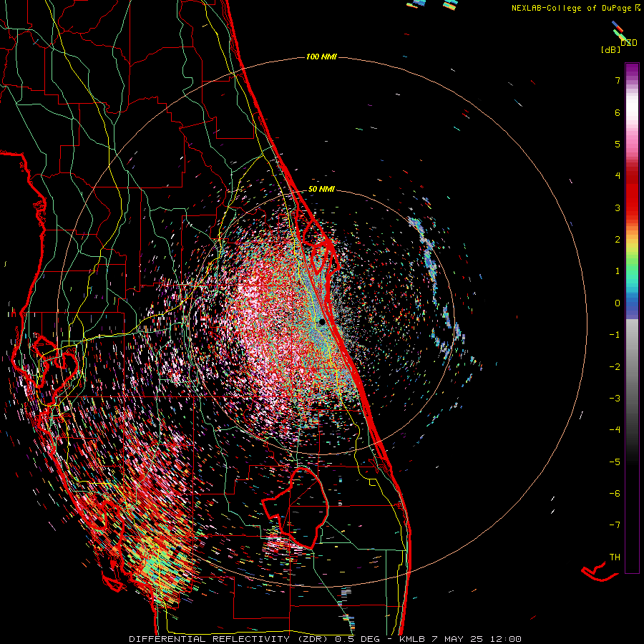
Task: Click the "7" value on the dB scale
Action: click(x=618, y=80)
